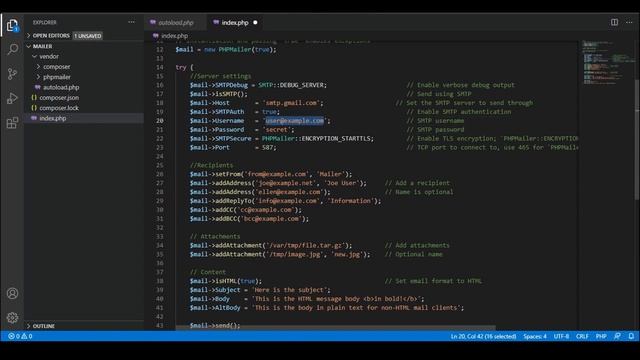Viewport: 640px width, 360px height.
Task: Click the PHP icon on autoload.php tab
Action: point(153,22)
